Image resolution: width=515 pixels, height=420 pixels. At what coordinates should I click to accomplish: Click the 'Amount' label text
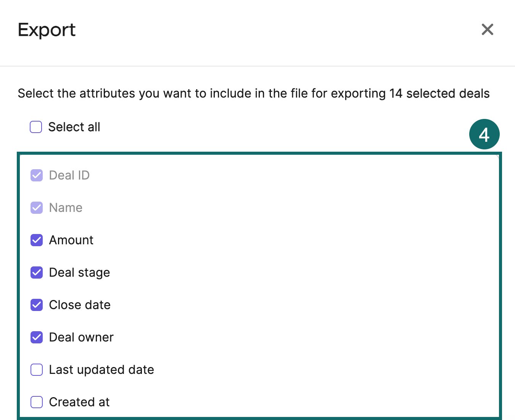[x=71, y=240]
